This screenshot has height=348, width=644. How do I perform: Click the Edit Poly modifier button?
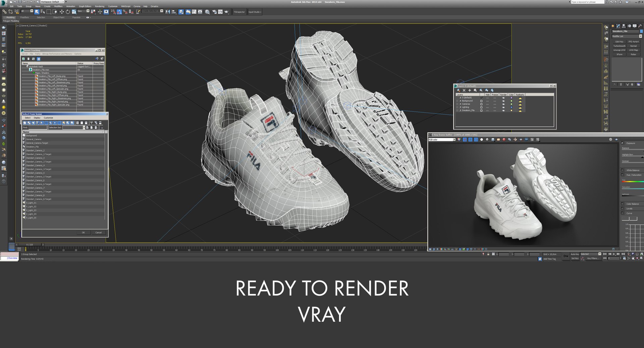(619, 42)
